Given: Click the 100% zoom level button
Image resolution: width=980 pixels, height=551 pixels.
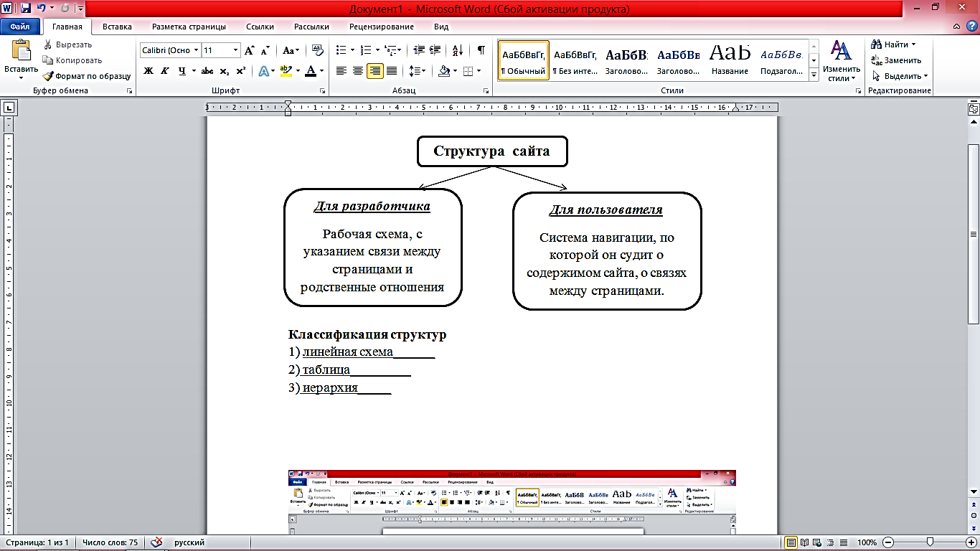Looking at the screenshot, I should [x=867, y=542].
